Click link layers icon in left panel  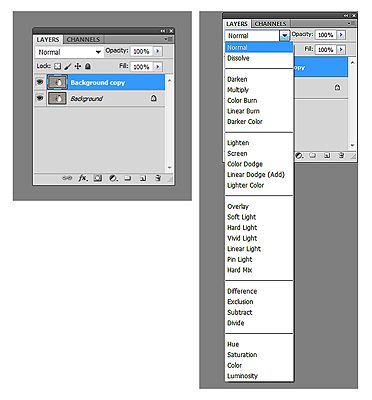click(x=67, y=178)
